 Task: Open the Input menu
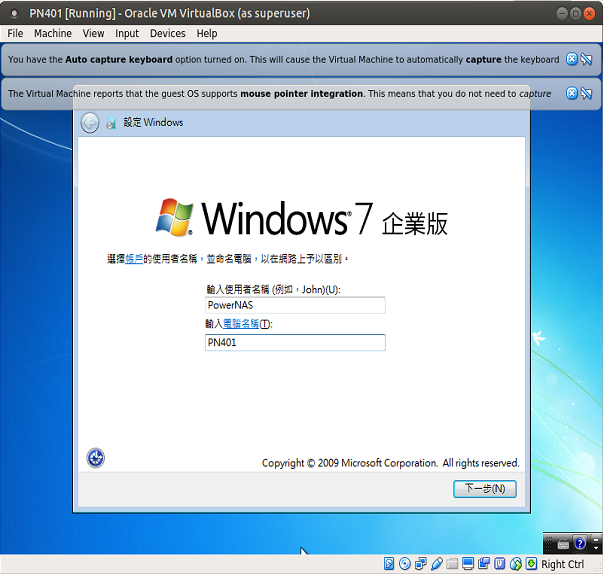point(127,33)
